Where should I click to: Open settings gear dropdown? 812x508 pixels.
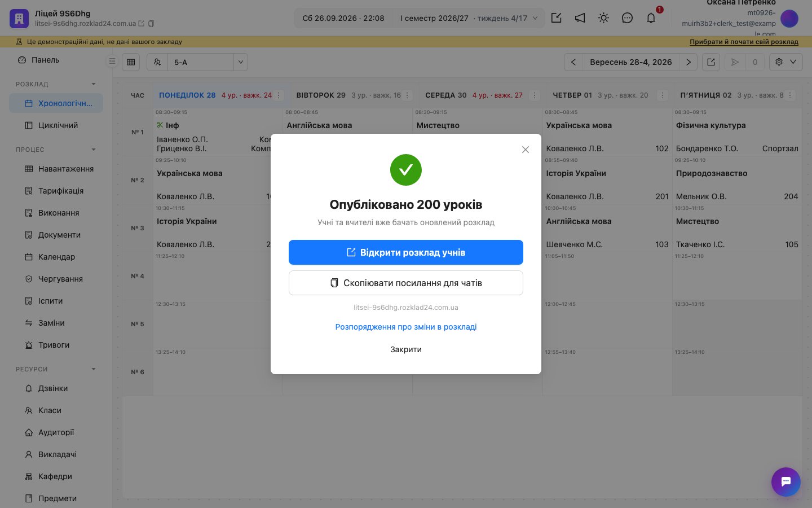(x=786, y=62)
